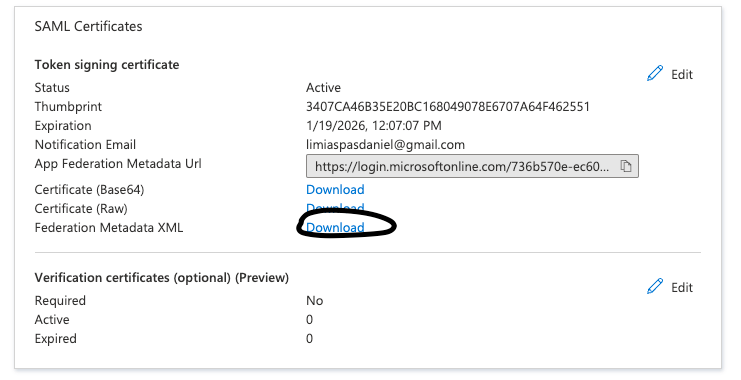The height and width of the screenshot is (380, 741).
Task: Click the pencil icon beside Verification certificates Edit
Action: coord(655,286)
